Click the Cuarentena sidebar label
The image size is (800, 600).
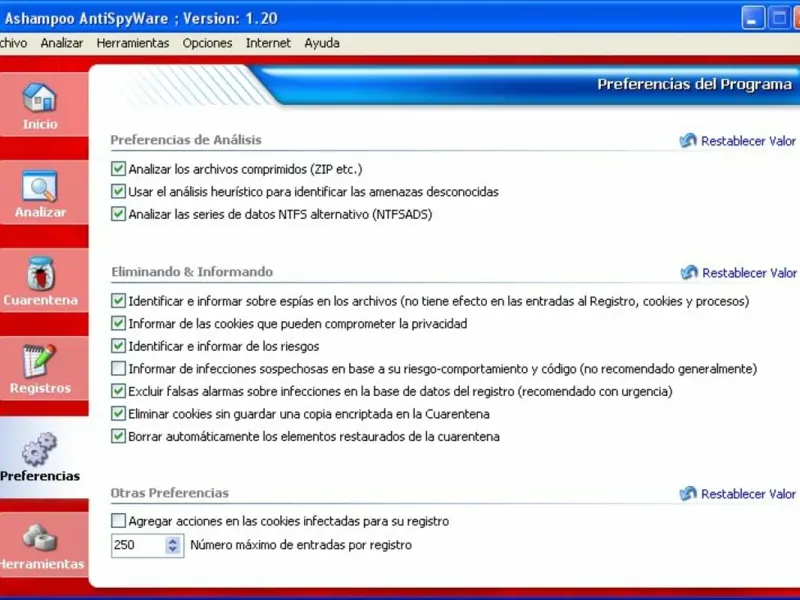(x=40, y=300)
